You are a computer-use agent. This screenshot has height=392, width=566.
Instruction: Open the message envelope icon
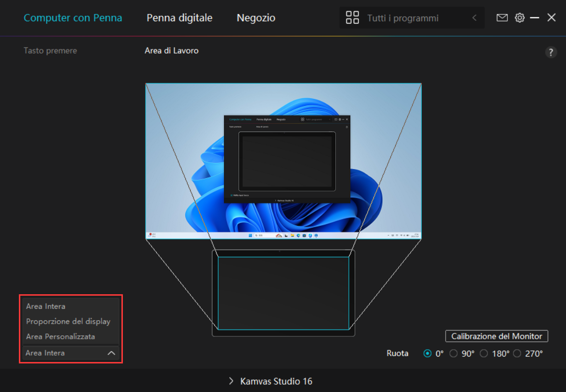[502, 17]
